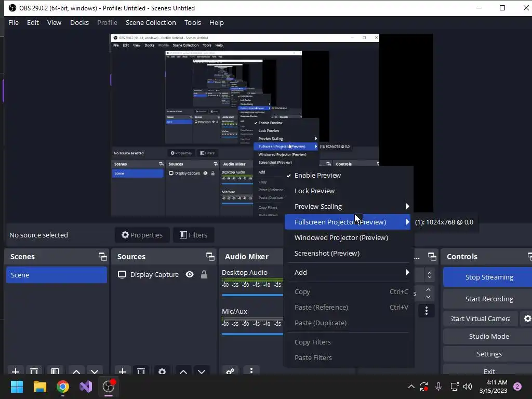This screenshot has width=532, height=399.
Task: Open transition three-dot properties menu
Action: 427,311
